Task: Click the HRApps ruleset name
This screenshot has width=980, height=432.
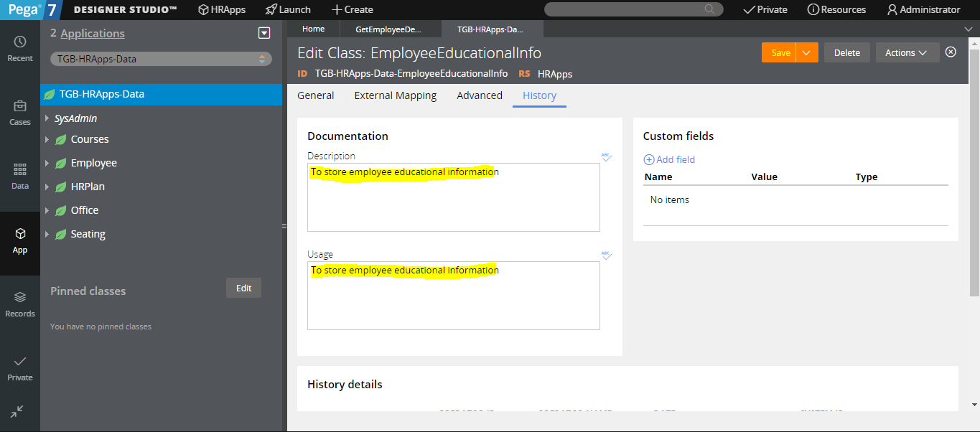Action: [x=555, y=74]
